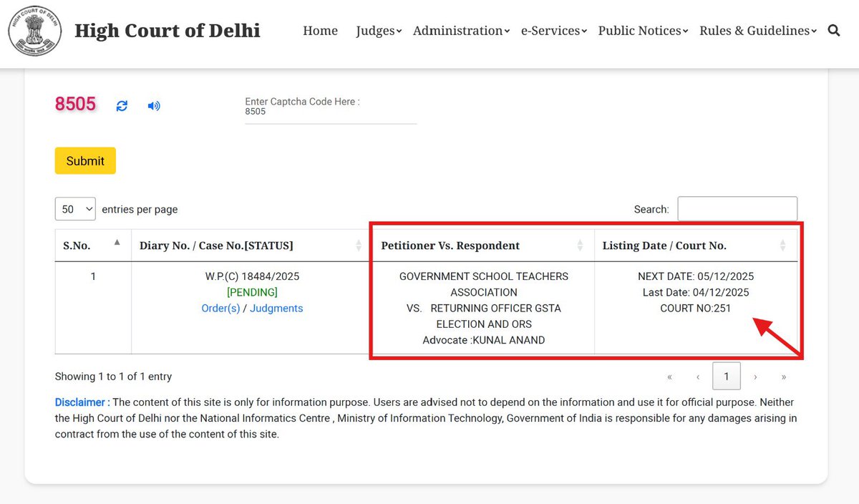Go to previous page of results
859x504 pixels.
point(698,377)
